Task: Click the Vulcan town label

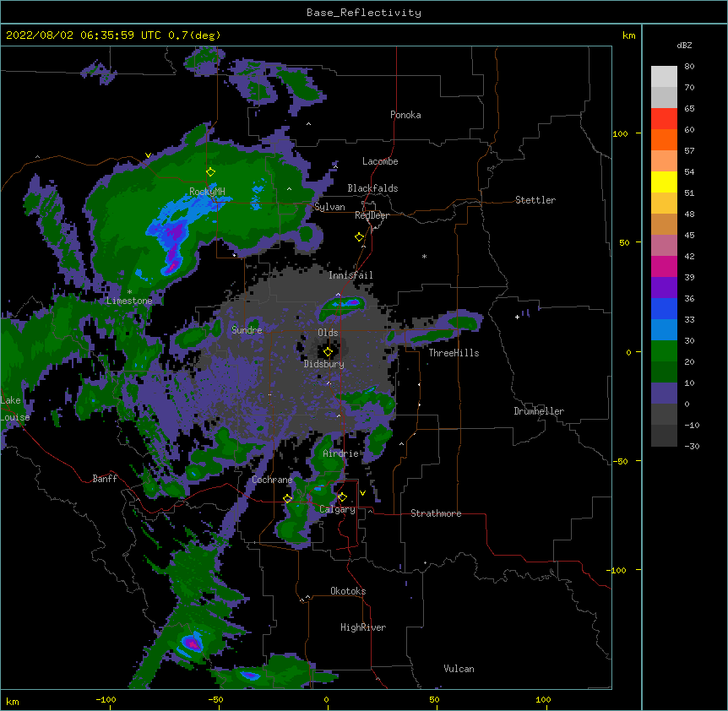Action: [x=459, y=669]
